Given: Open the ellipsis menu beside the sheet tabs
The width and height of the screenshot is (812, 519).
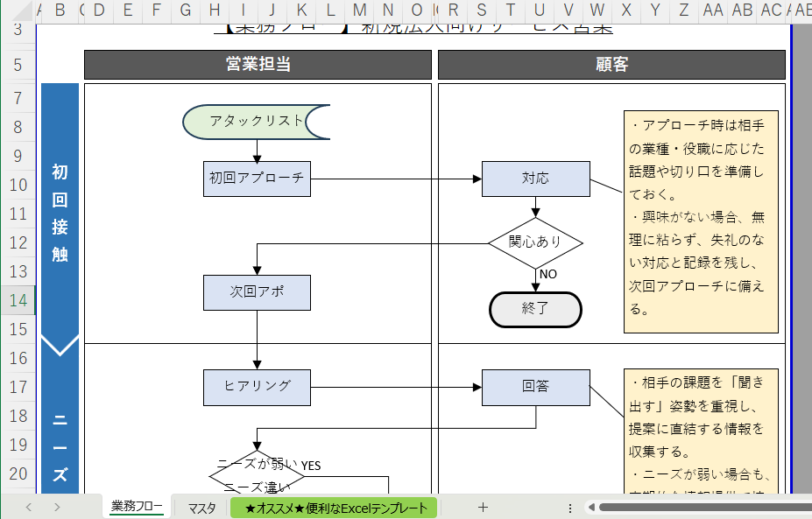Looking at the screenshot, I should 570,507.
